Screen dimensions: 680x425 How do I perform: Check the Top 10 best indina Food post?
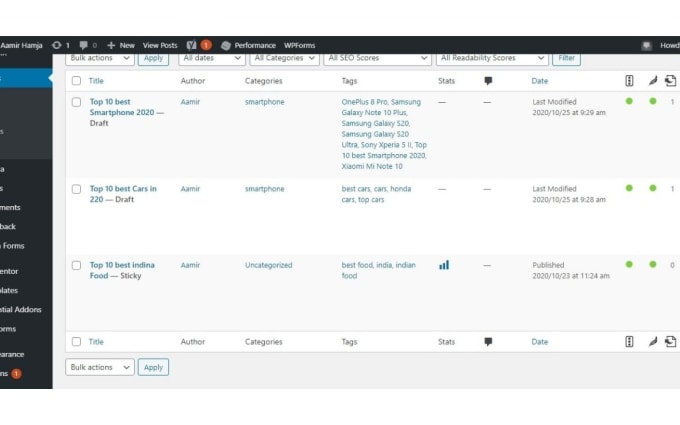click(x=76, y=265)
